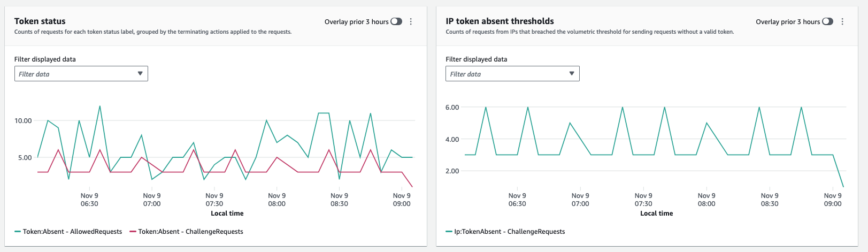Click the Nov 9 08:00 label in IP thresholds chart
The image size is (868, 252).
point(706,200)
